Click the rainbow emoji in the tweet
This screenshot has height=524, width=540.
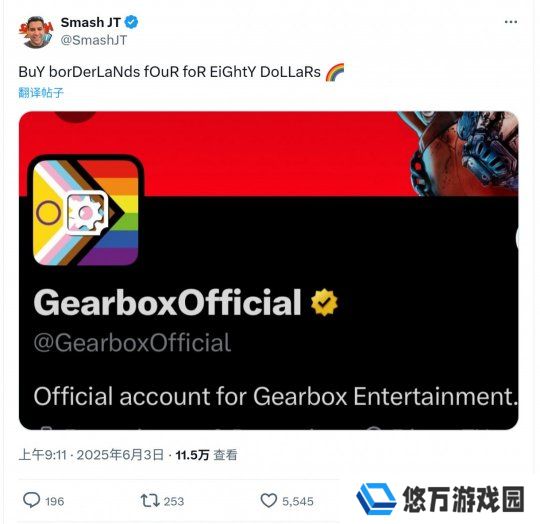coord(335,72)
